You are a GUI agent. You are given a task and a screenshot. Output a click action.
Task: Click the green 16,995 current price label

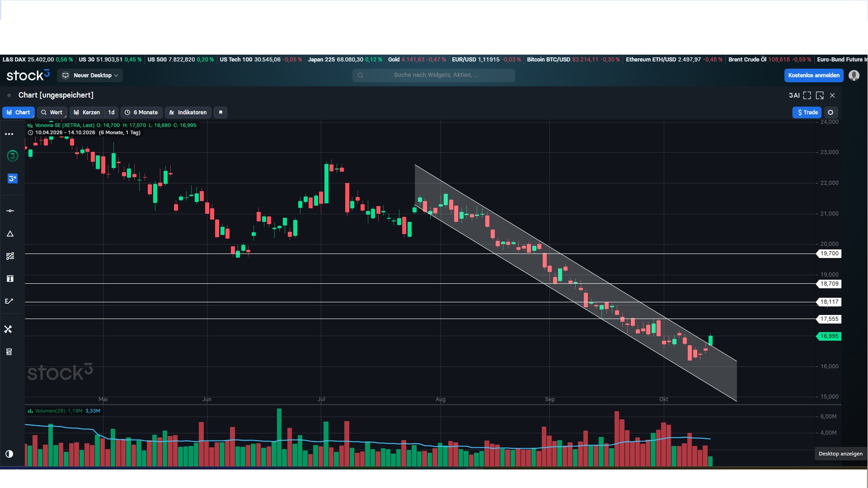click(x=829, y=336)
